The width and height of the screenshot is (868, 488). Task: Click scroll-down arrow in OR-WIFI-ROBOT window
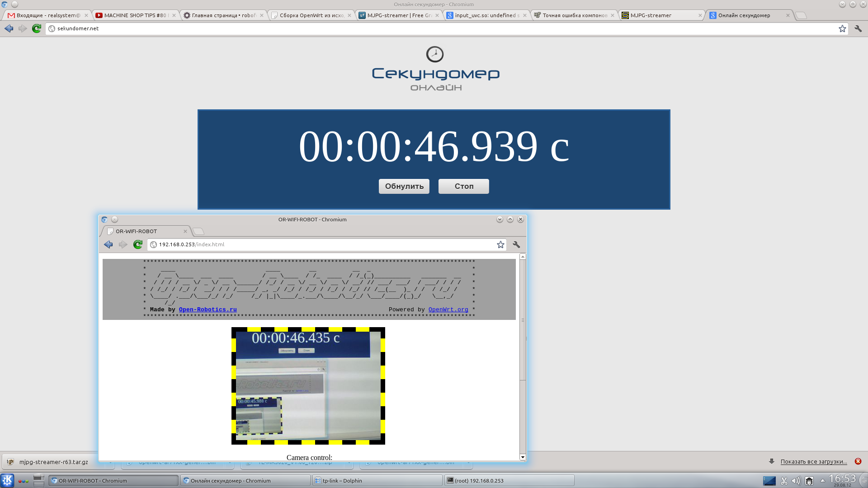523,457
